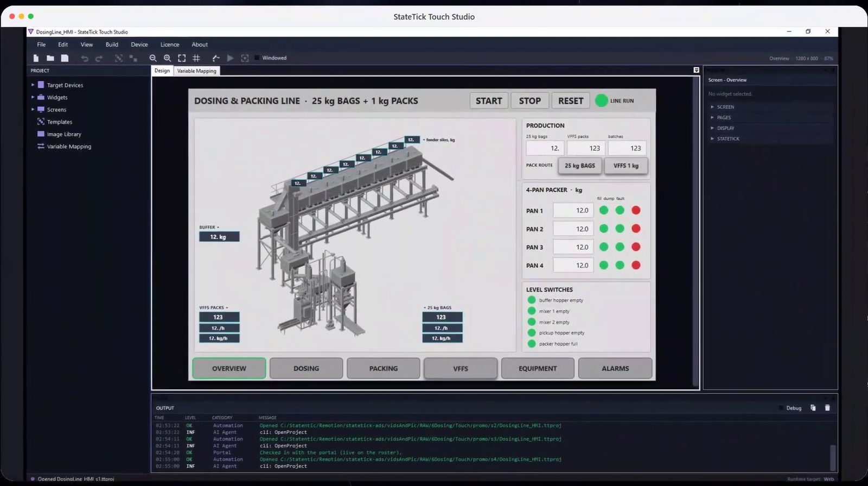Click the Templates icon in project tree
This screenshot has width=868, height=486.
point(41,122)
